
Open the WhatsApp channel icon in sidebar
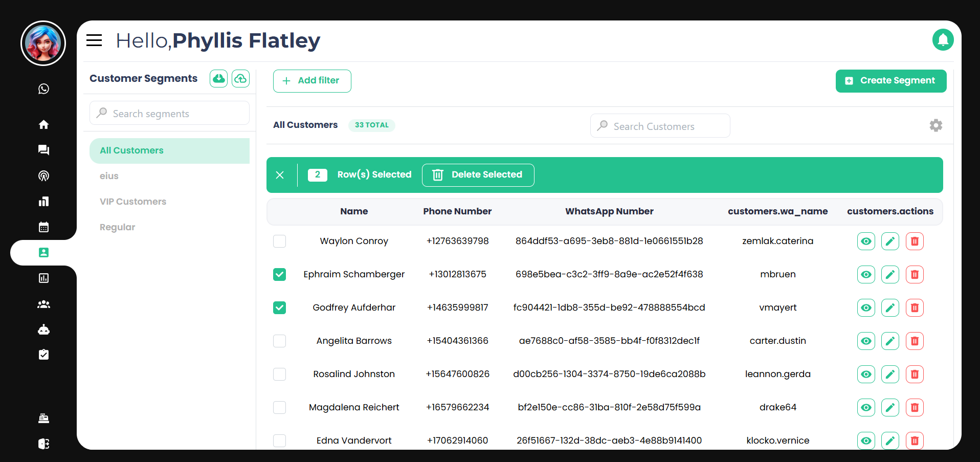43,89
